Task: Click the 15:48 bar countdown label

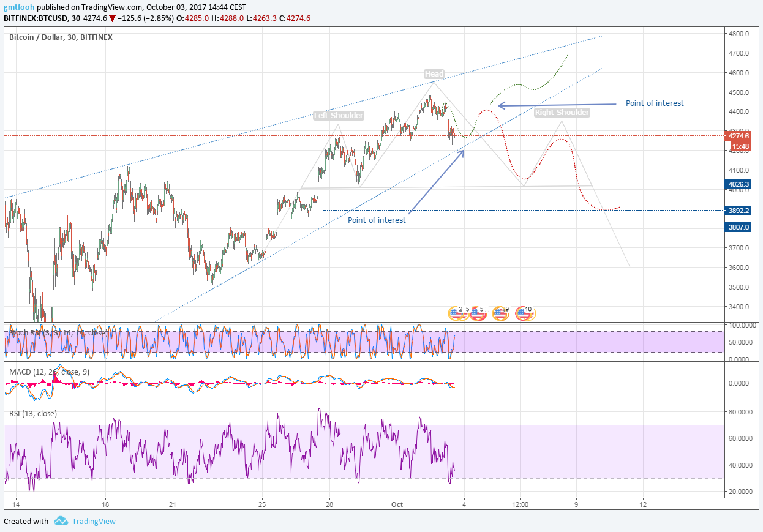Action: 740,146
